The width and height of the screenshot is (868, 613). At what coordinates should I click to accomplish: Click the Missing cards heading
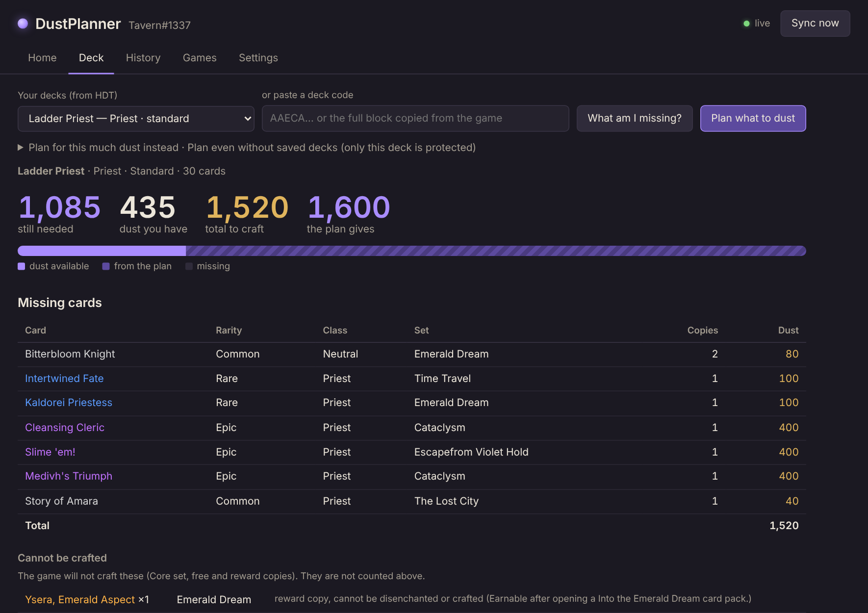point(60,303)
